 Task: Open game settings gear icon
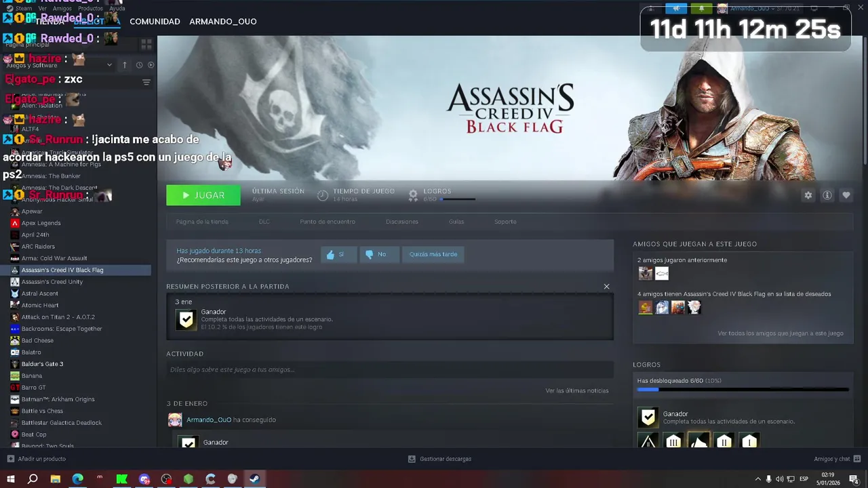tap(808, 195)
